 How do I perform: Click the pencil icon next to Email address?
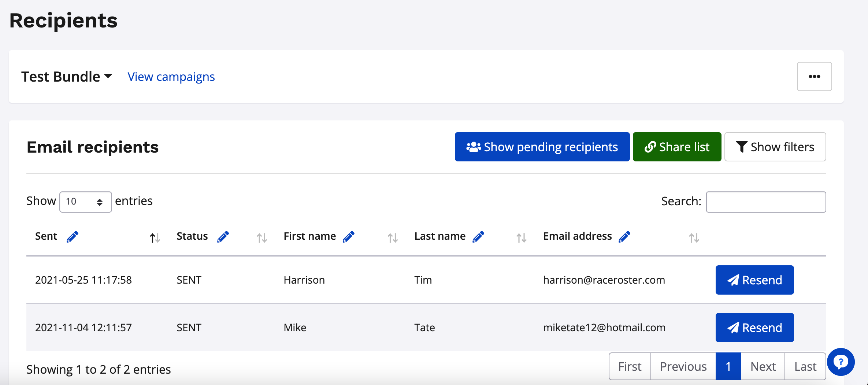(x=624, y=237)
